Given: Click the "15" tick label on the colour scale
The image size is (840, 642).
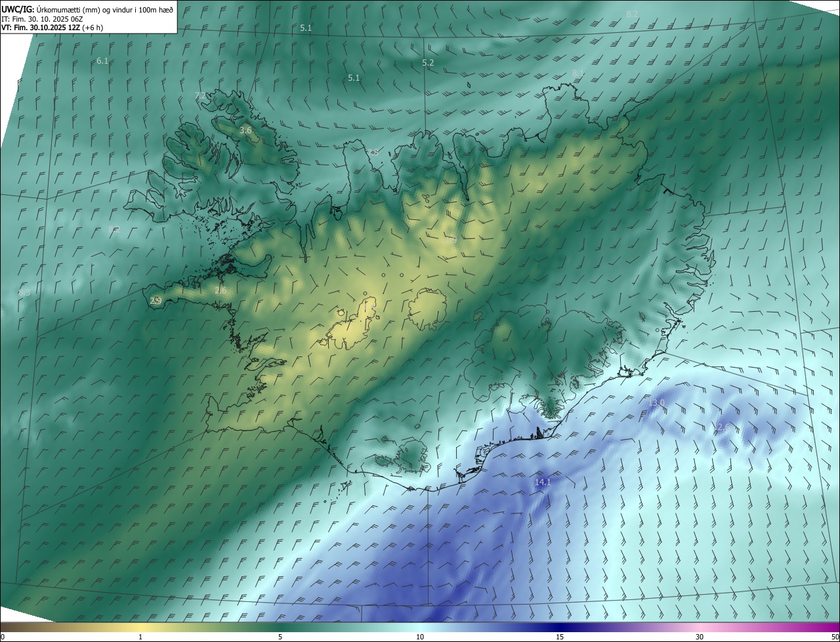Looking at the screenshot, I should click(560, 637).
